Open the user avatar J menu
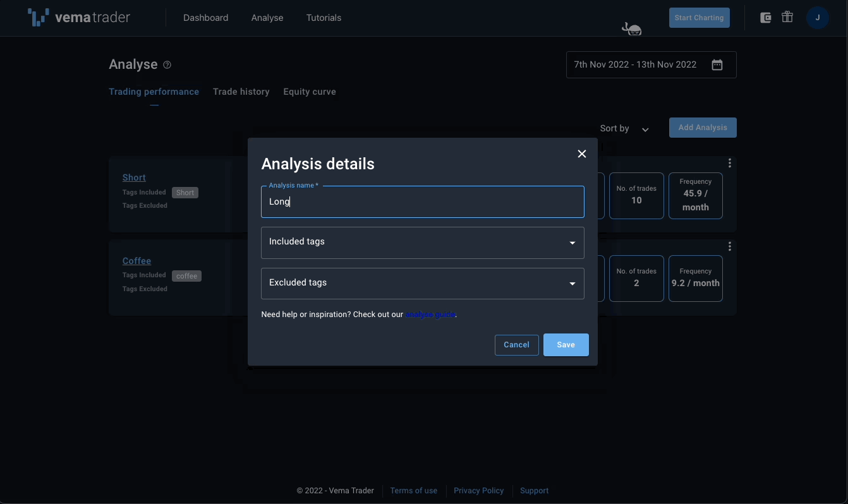Viewport: 848px width, 504px height. pos(818,18)
